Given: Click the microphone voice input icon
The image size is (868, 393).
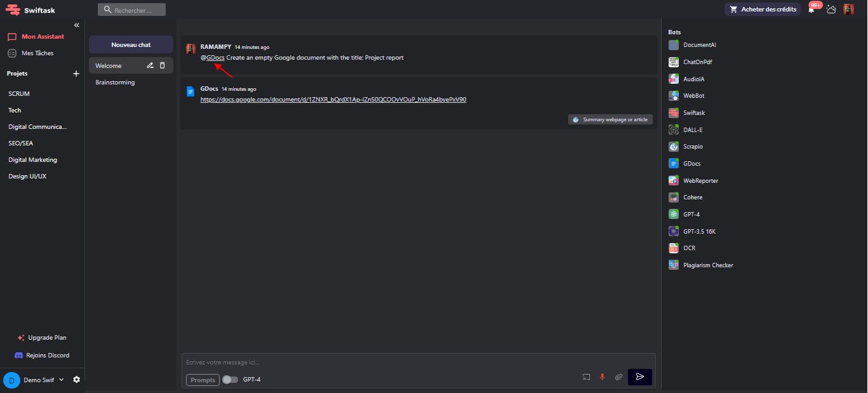Looking at the screenshot, I should (602, 377).
